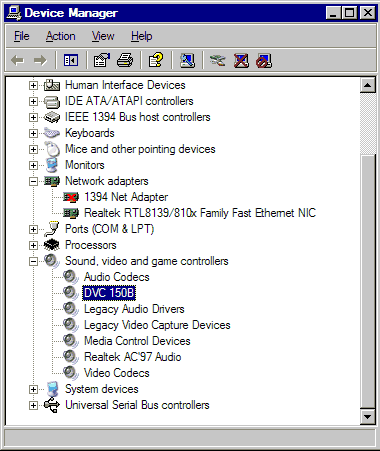Click Scan for hardware changes icon
The height and width of the screenshot is (451, 380).
coord(187,61)
